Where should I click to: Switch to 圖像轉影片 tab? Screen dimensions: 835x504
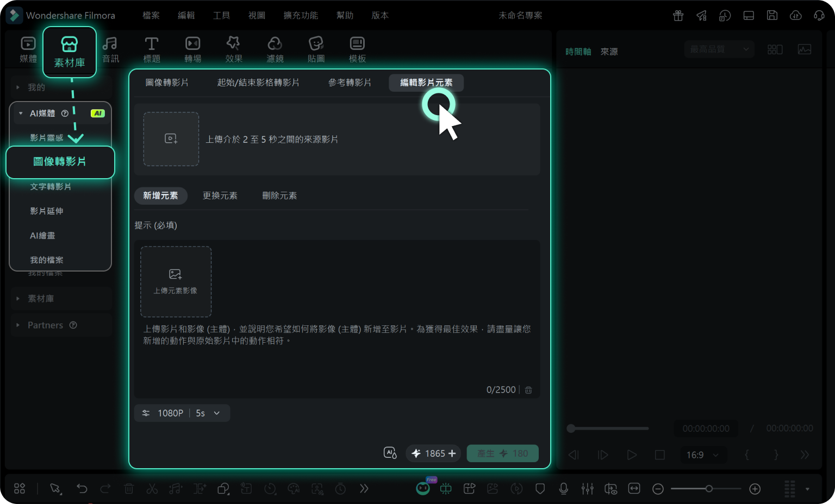167,83
